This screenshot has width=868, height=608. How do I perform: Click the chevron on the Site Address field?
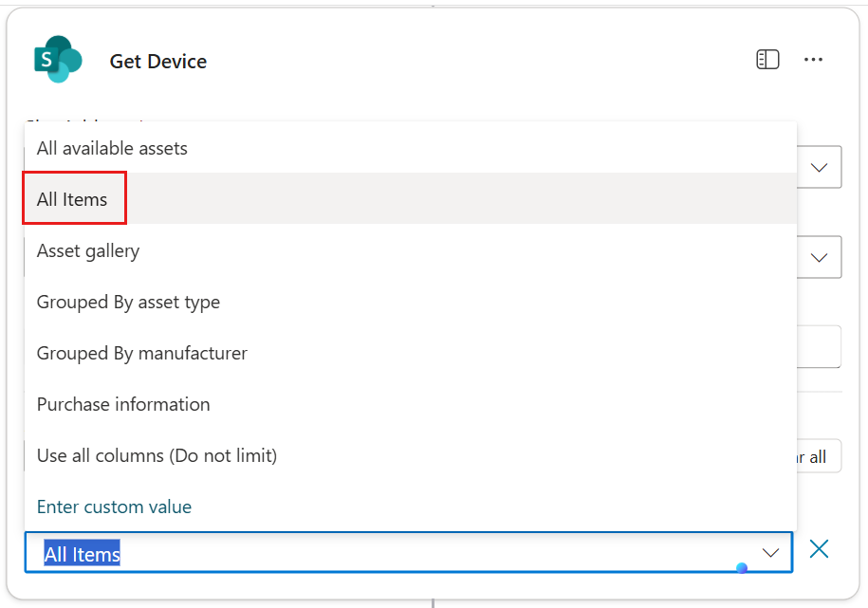pos(818,166)
